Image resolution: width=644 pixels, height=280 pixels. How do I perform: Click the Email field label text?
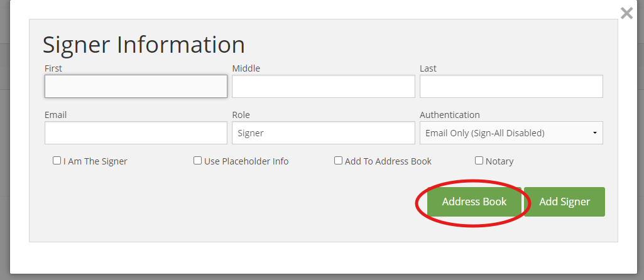[x=56, y=115]
